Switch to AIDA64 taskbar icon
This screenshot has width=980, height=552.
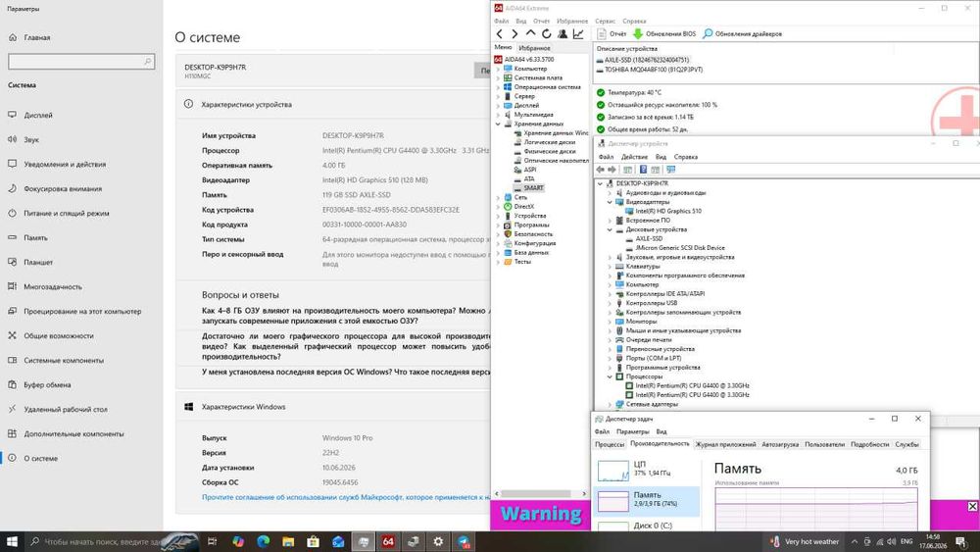(x=388, y=541)
